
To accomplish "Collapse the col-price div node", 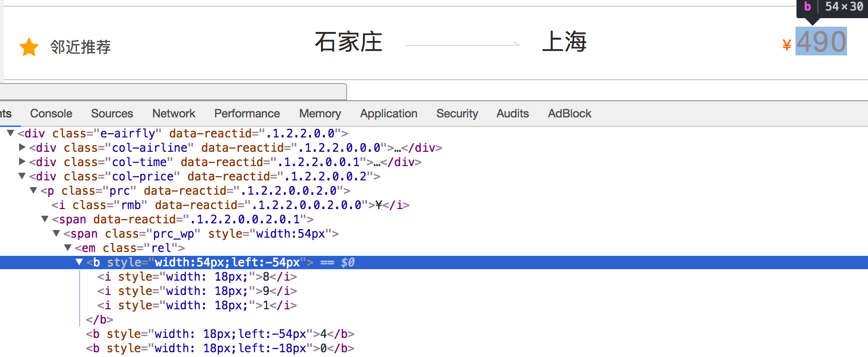I will (x=22, y=176).
